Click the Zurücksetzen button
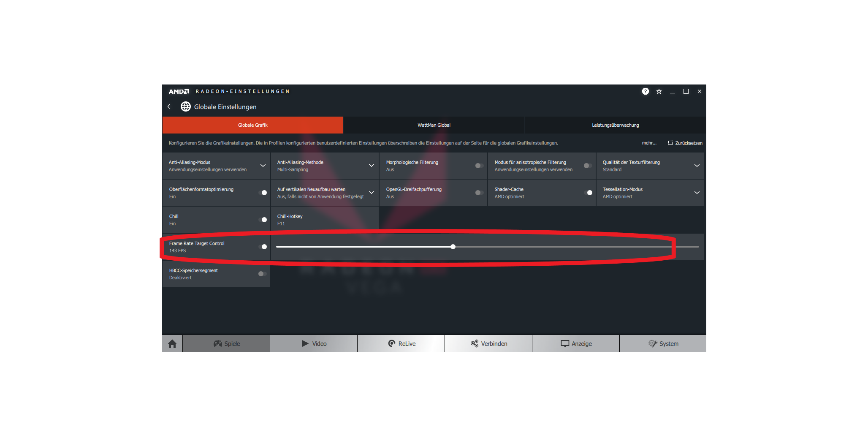Viewport: 868px width, 436px height. pos(685,143)
